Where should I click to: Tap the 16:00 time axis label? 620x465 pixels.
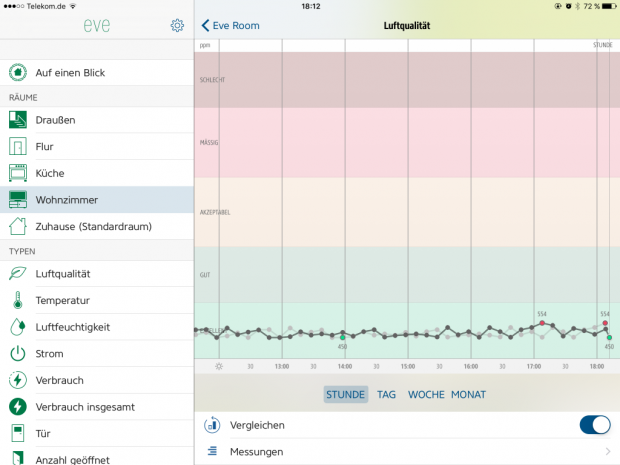[471, 367]
